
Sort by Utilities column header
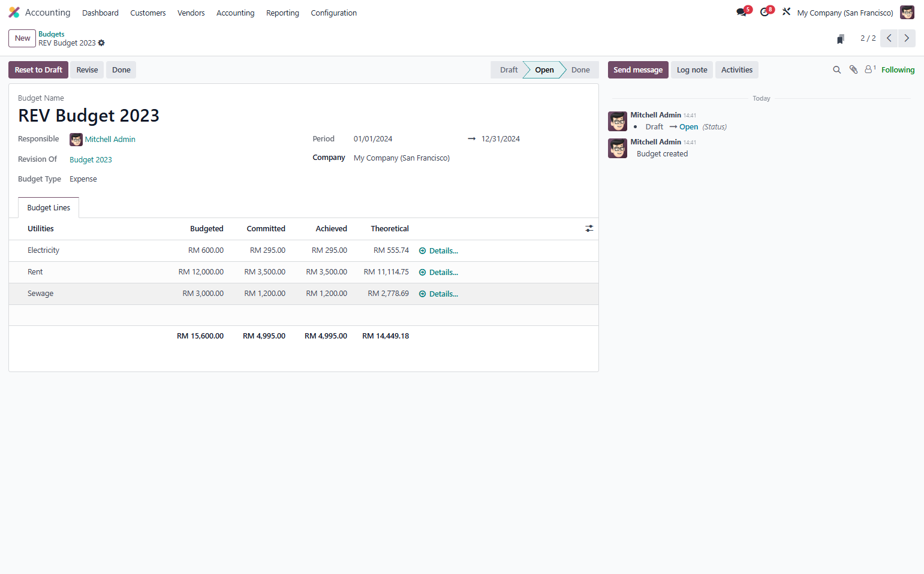coord(41,229)
